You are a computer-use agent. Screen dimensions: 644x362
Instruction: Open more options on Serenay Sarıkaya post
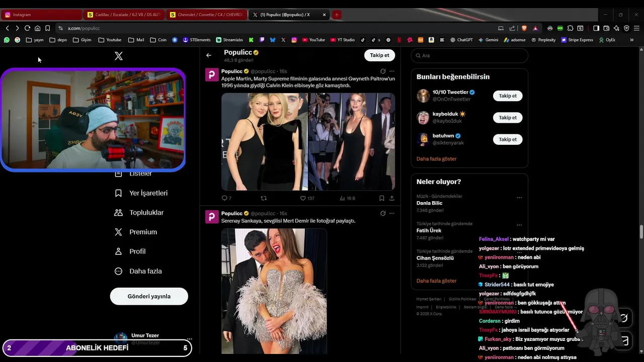tap(392, 213)
